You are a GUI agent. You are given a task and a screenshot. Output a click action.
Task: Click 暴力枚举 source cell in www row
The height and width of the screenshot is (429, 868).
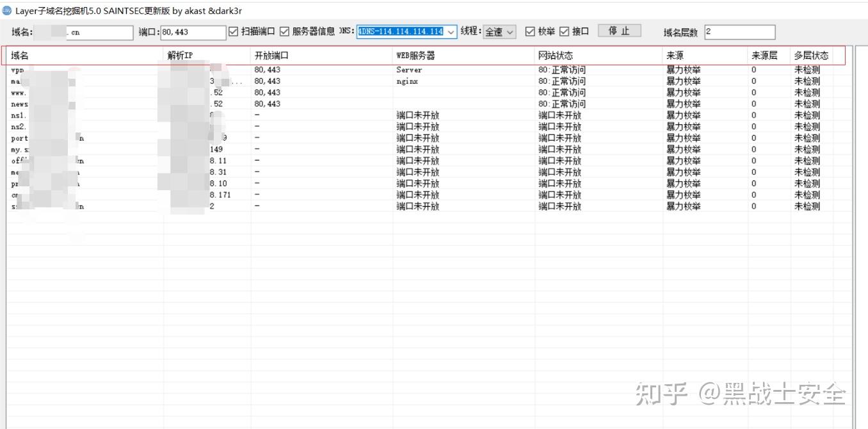[684, 93]
